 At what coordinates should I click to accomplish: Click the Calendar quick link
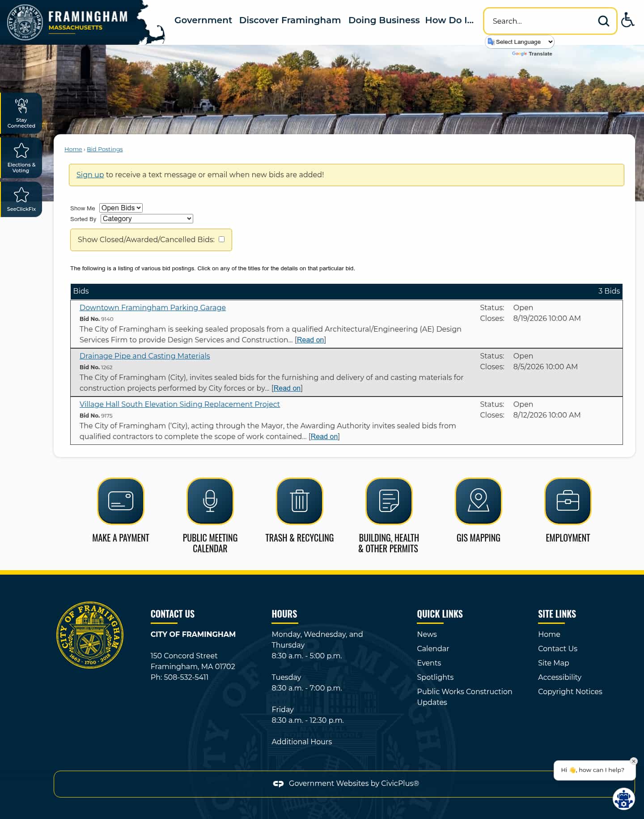click(x=433, y=648)
